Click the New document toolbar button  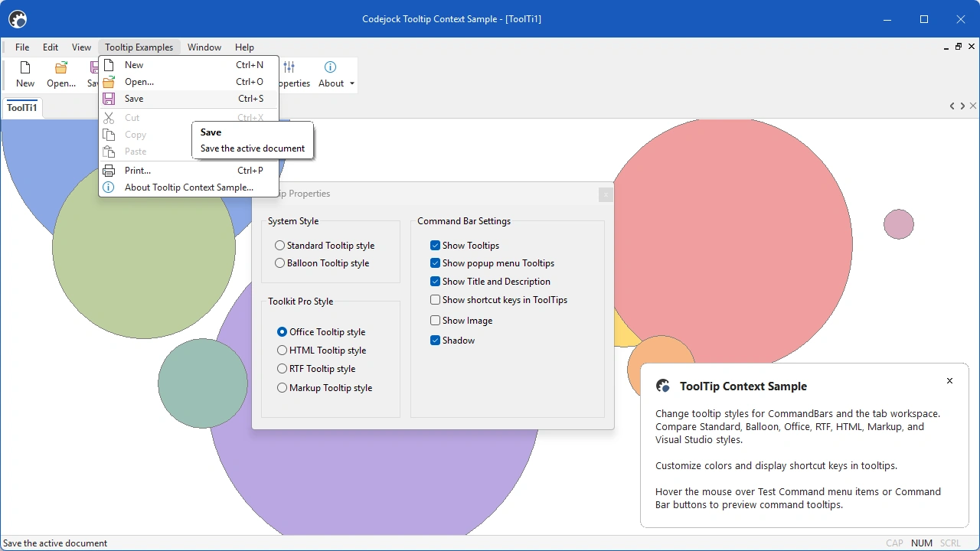pyautogui.click(x=25, y=75)
